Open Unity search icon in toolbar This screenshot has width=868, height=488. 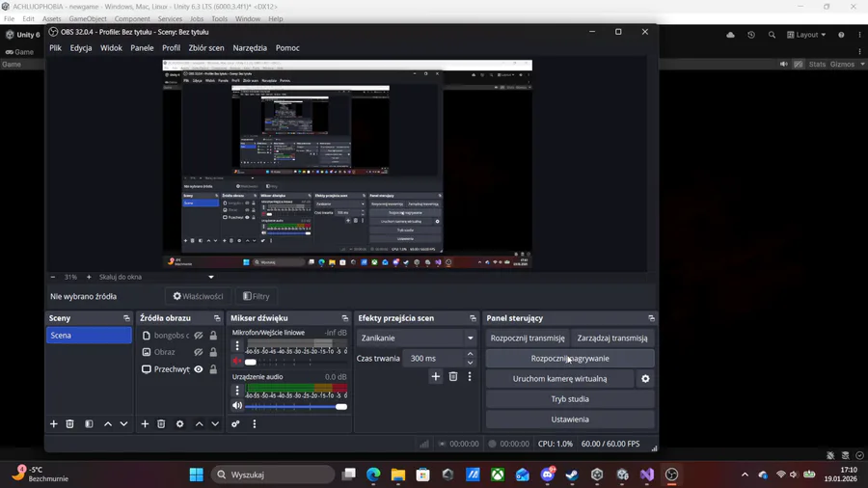coord(772,35)
